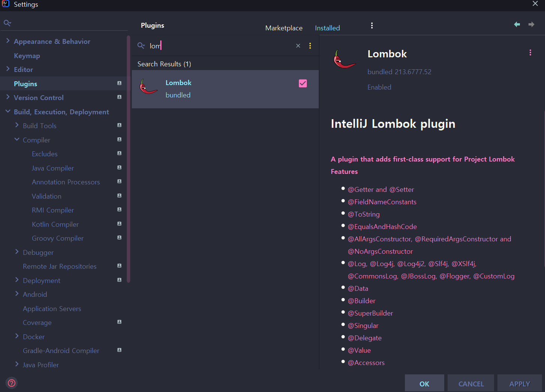Click the plugin search magnifier icon
The width and height of the screenshot is (545, 392).
click(141, 46)
